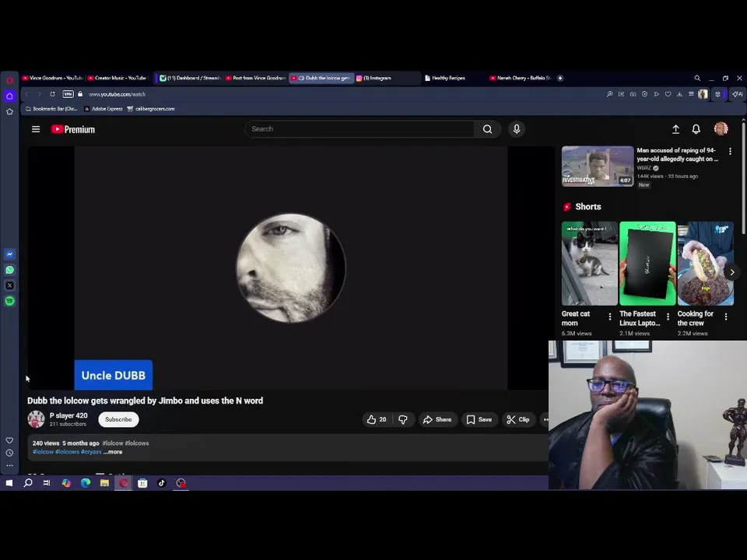Screen dimensions: 747x560
Task: Dislike the video
Action: tap(403, 419)
